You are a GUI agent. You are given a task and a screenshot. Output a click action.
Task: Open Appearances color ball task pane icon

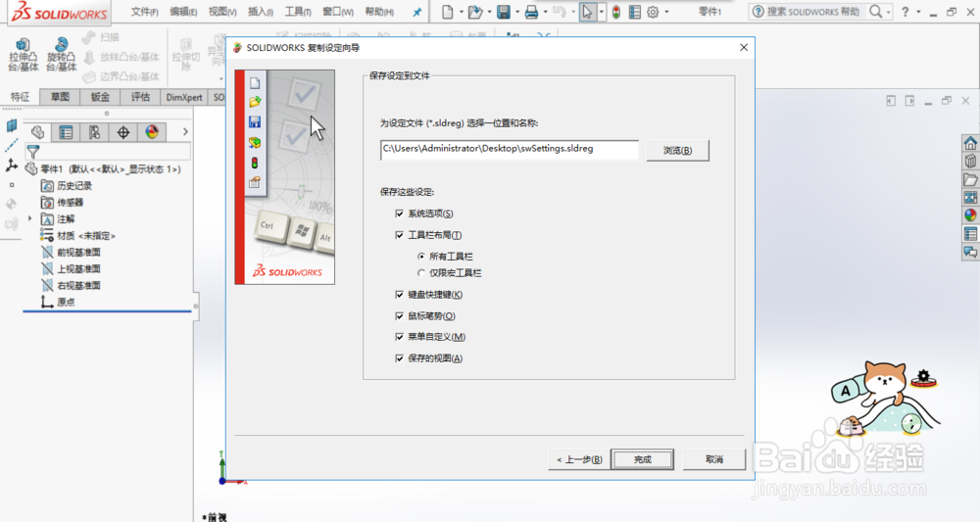pos(970,215)
